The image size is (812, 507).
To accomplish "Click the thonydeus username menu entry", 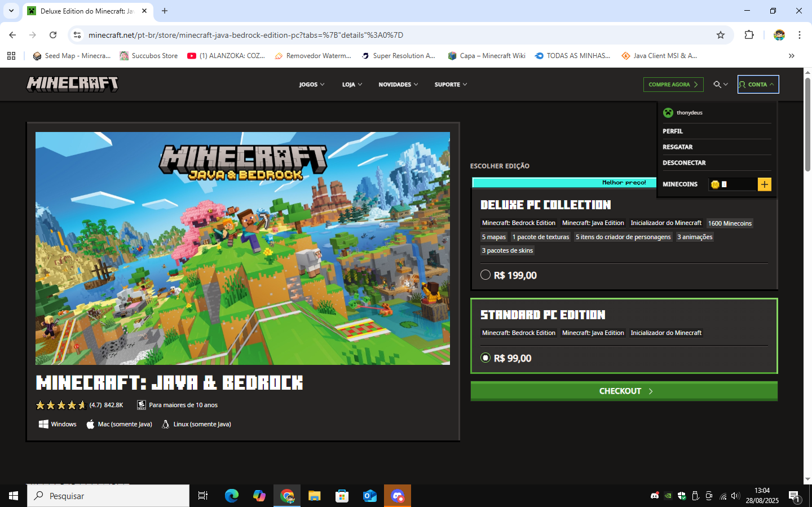I will coord(690,113).
